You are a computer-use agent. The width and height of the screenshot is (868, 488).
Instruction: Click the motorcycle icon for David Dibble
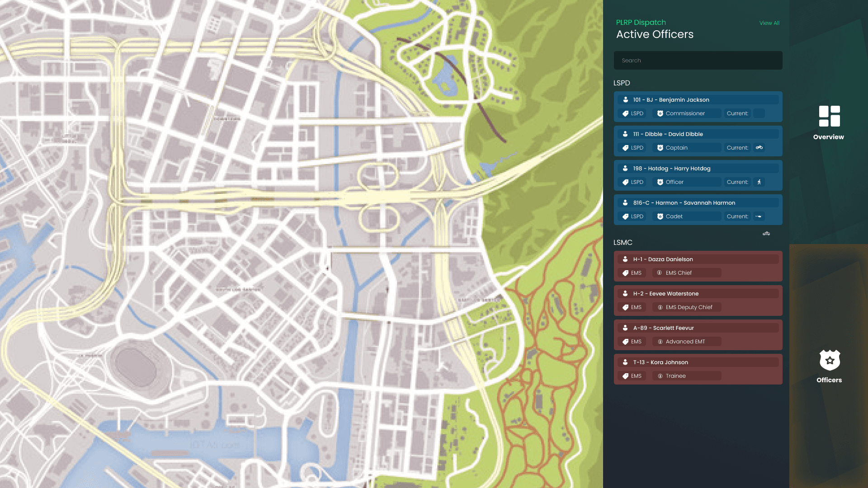coord(759,148)
